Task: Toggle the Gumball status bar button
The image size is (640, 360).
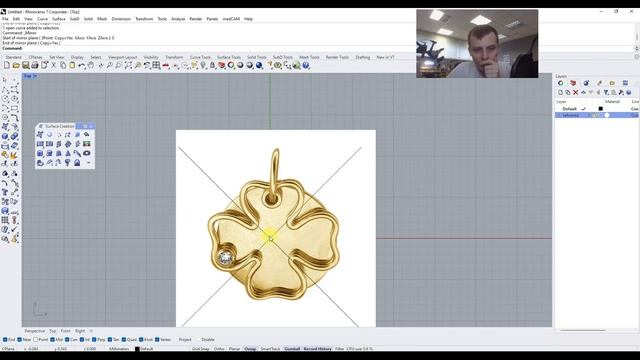Action: (292, 349)
